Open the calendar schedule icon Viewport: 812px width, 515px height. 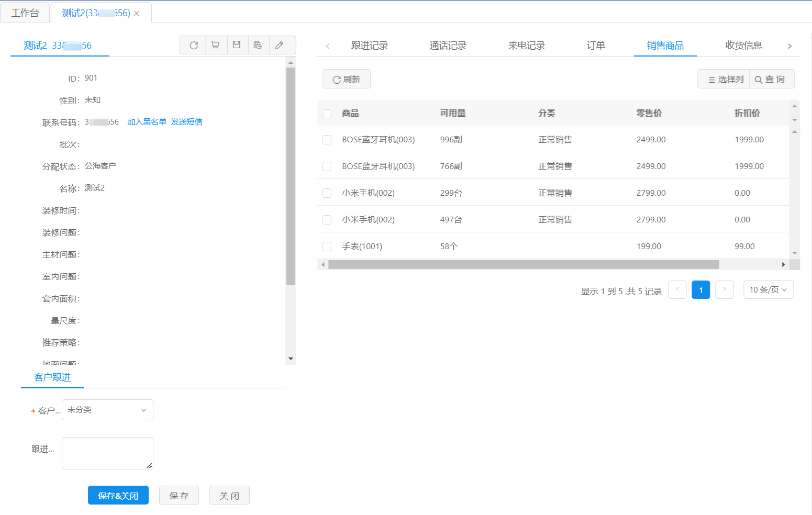(x=258, y=46)
